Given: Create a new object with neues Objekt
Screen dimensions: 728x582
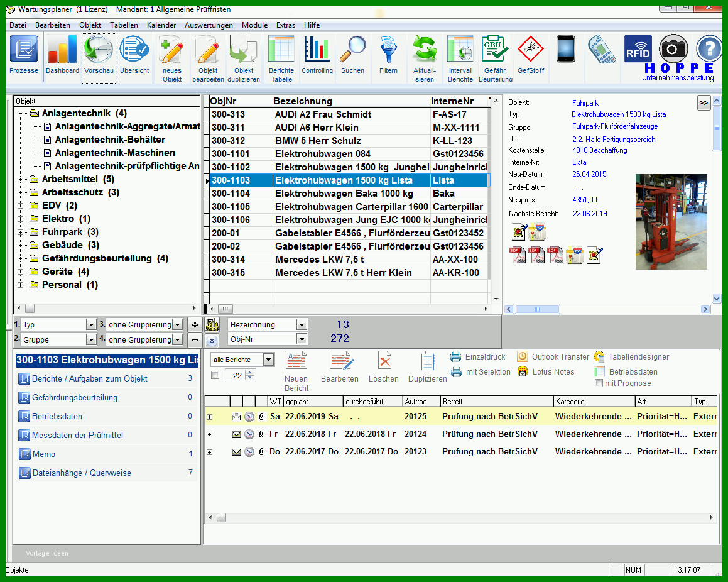Looking at the screenshot, I should (x=171, y=60).
